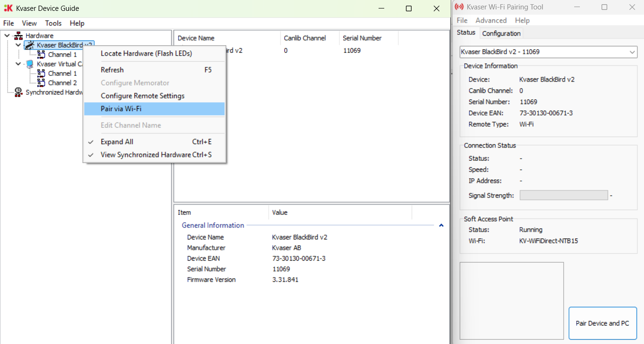Choose Configure Remote Settings

(155, 96)
